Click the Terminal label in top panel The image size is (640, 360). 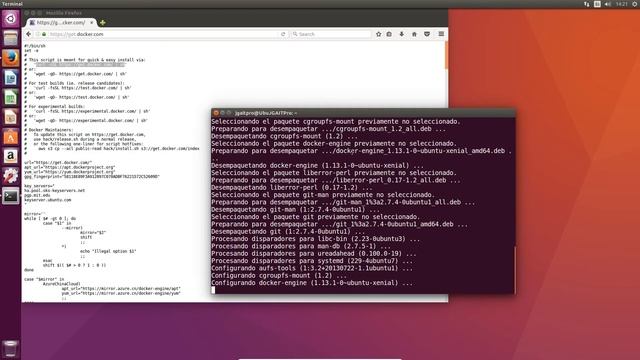12,4
